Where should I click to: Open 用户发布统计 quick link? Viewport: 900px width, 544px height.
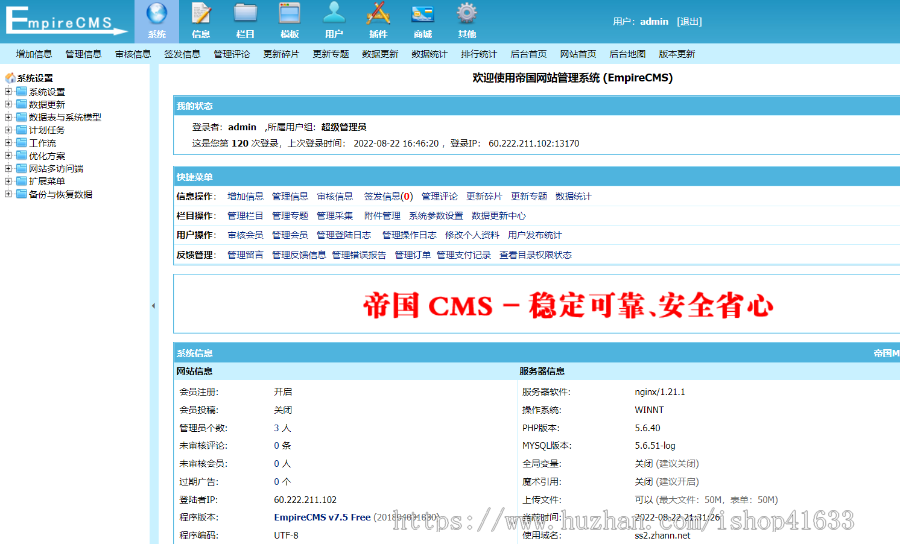535,235
